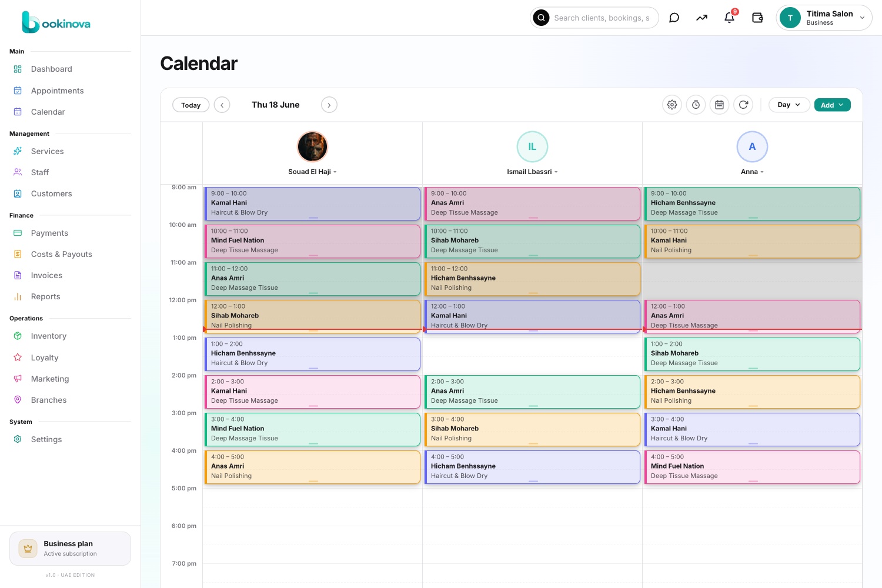Click the Bookinova logo

(56, 22)
